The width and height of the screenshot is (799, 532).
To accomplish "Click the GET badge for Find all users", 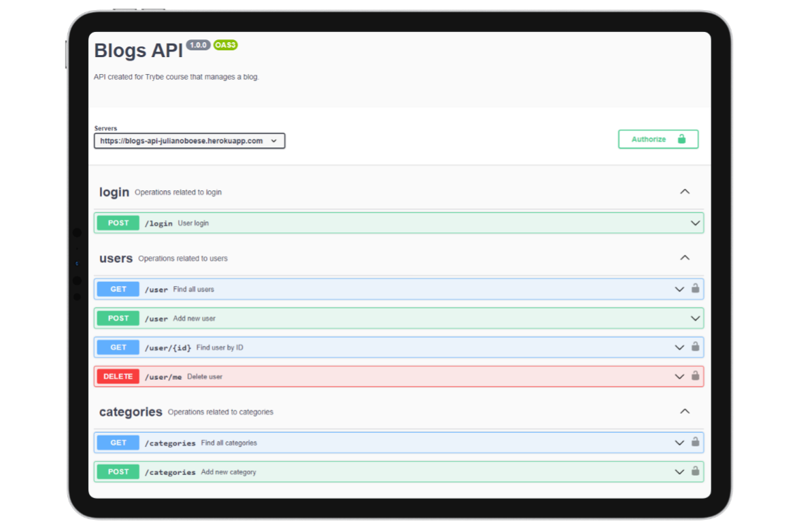I will 118,289.
